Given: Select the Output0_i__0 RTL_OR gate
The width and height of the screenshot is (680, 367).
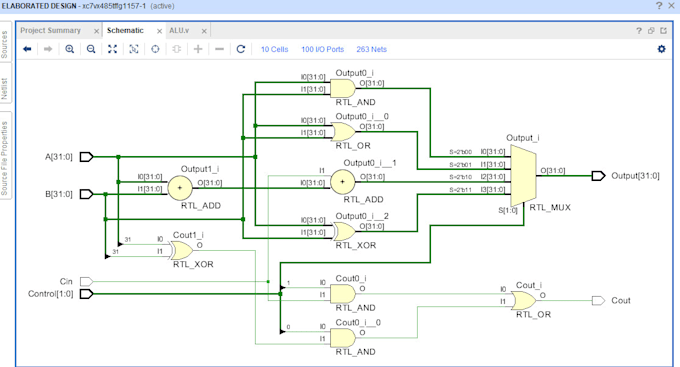Looking at the screenshot, I should click(x=343, y=132).
